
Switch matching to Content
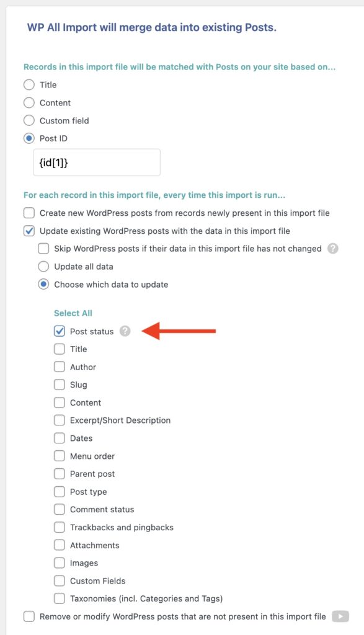click(x=29, y=103)
